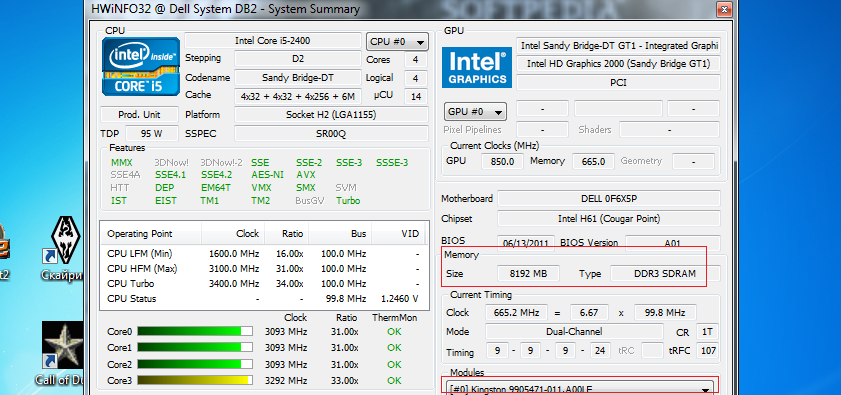Close the HWiNFO32 System Summary window

[724, 9]
